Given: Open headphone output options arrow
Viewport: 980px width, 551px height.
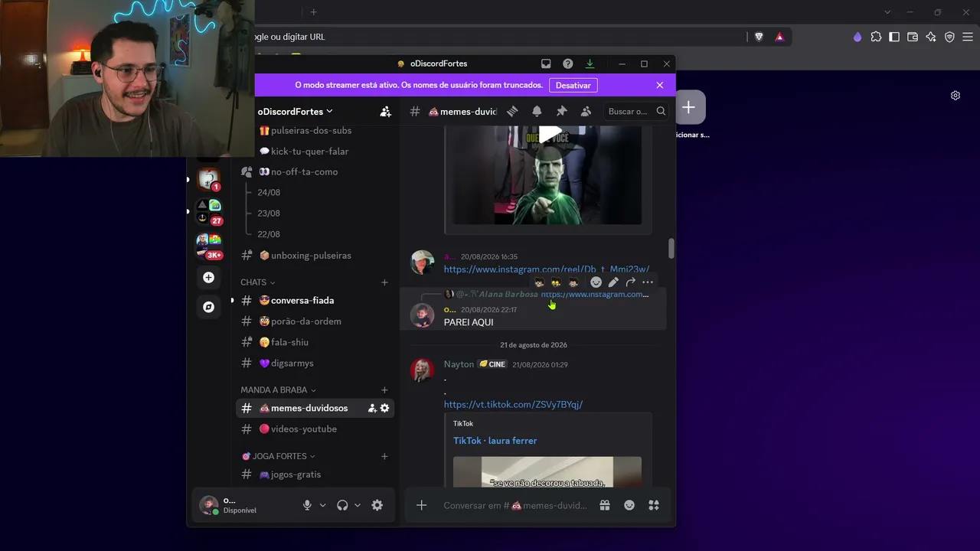Looking at the screenshot, I should [357, 505].
